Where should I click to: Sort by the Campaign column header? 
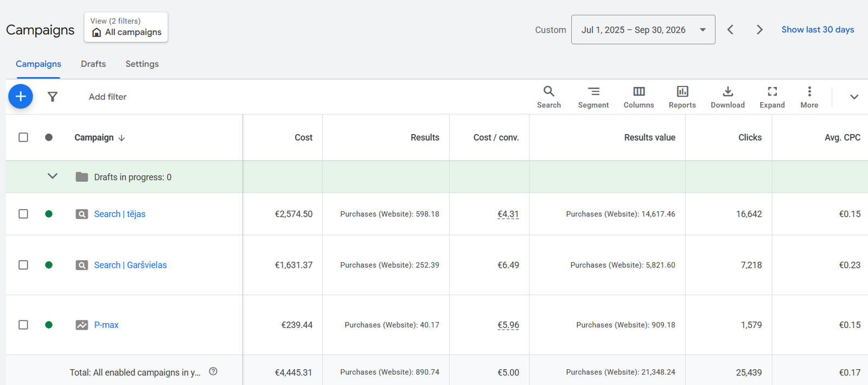(x=100, y=137)
